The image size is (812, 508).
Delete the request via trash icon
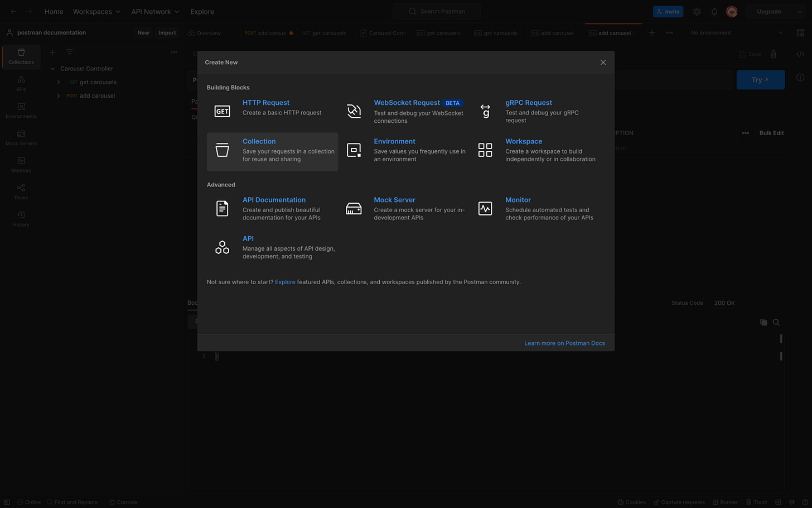[x=773, y=54]
